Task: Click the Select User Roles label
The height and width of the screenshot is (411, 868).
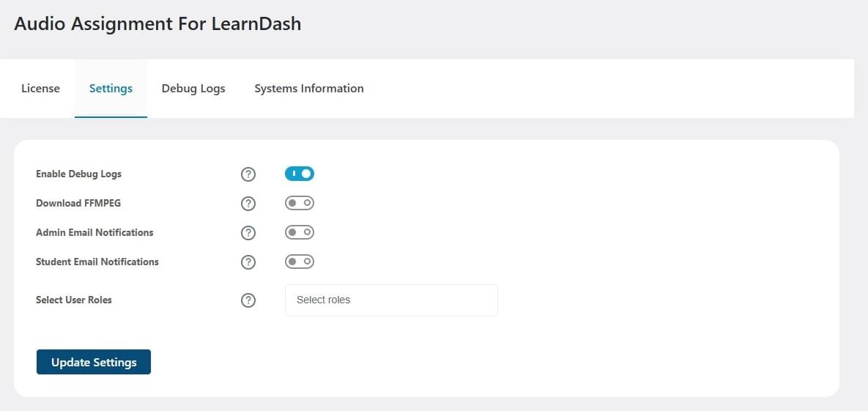Action: pyautogui.click(x=74, y=300)
